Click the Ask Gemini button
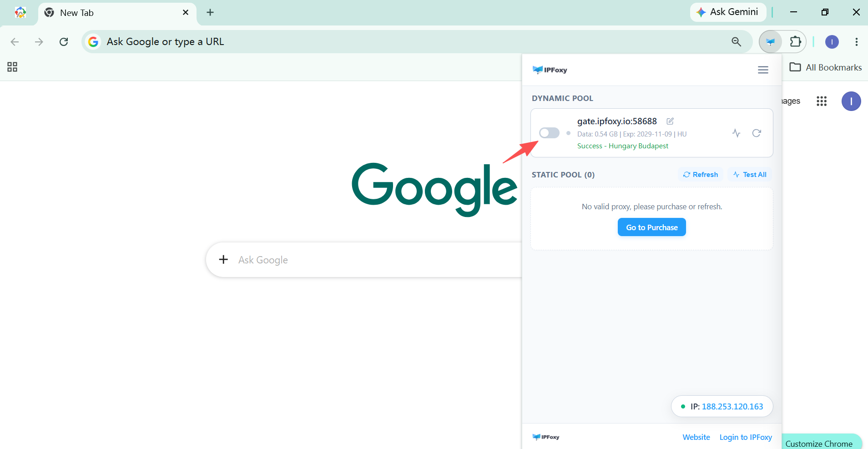Image resolution: width=868 pixels, height=449 pixels. pos(728,12)
